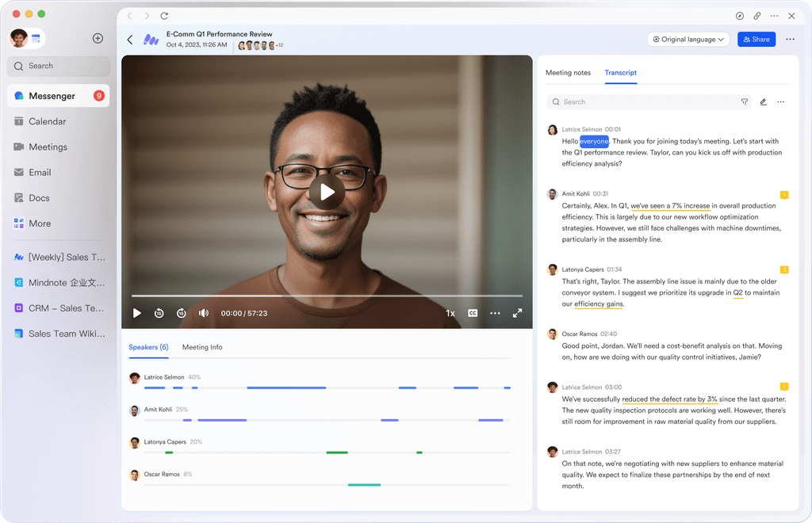
Task: Click the sidebar search field
Action: click(x=58, y=67)
